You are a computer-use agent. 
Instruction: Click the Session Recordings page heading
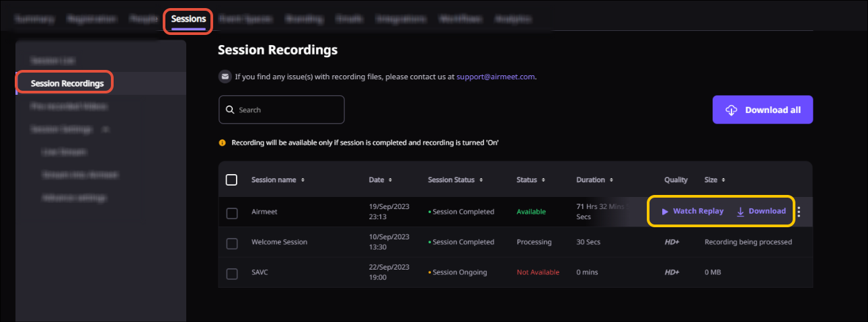278,50
